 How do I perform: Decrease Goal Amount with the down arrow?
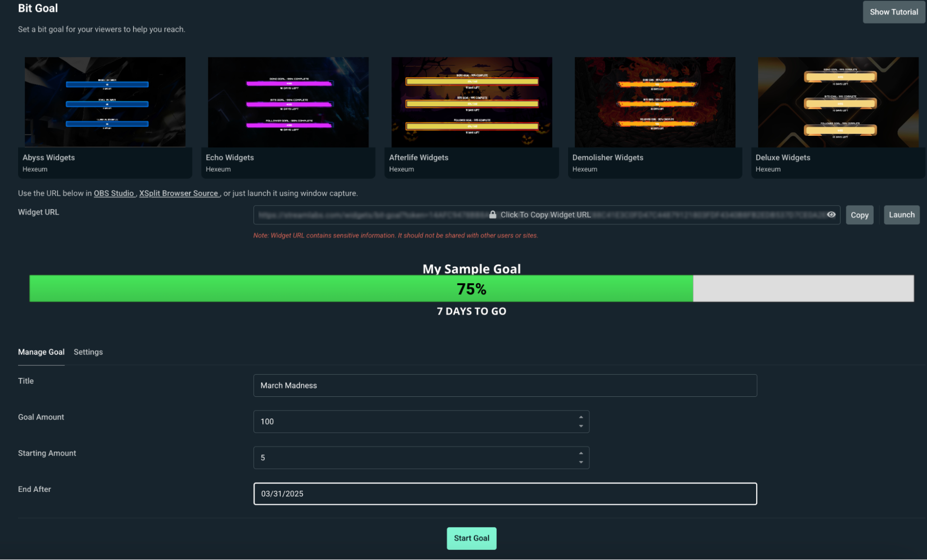click(x=580, y=426)
